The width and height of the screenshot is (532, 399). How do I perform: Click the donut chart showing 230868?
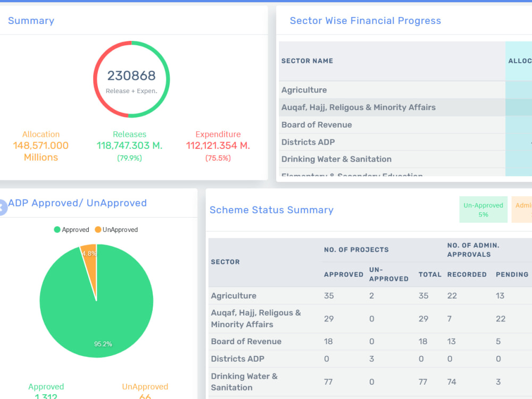(131, 79)
